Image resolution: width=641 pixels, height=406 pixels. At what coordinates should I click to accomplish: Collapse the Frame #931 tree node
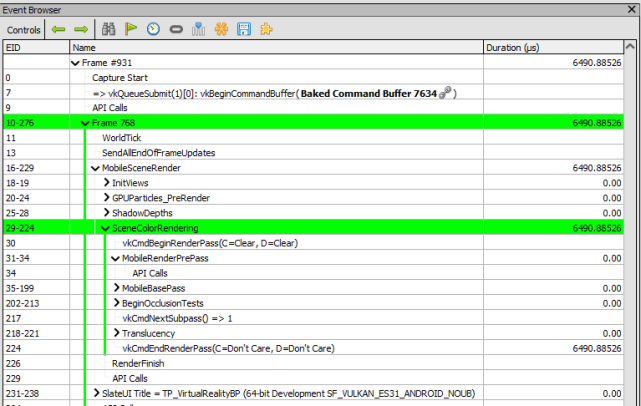75,63
